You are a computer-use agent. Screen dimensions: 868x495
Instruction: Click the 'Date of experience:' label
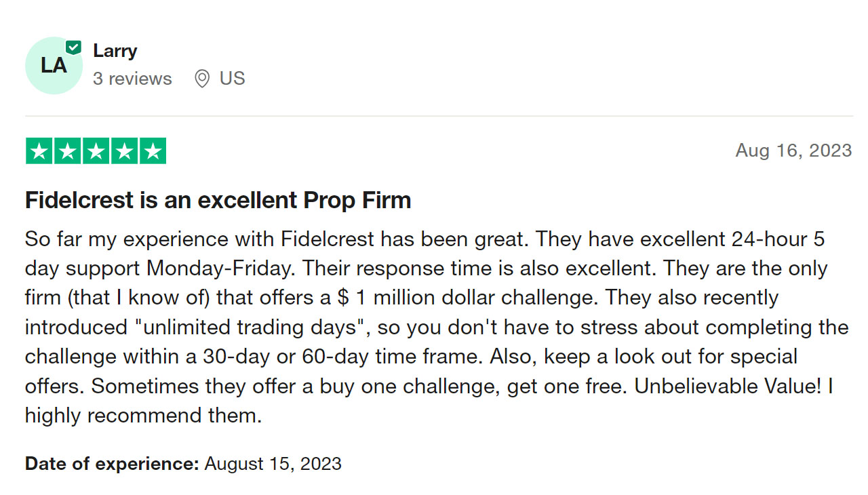coord(112,464)
